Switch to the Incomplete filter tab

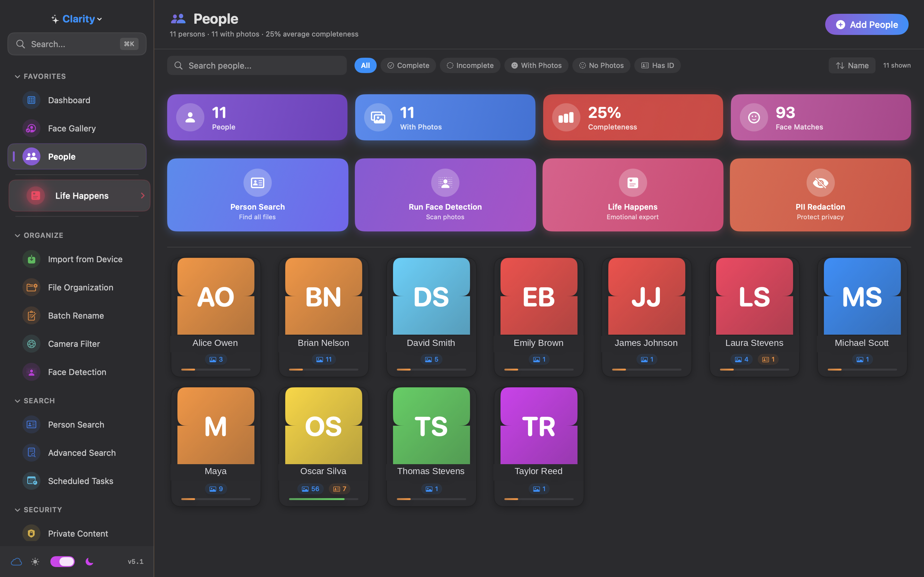coord(470,65)
